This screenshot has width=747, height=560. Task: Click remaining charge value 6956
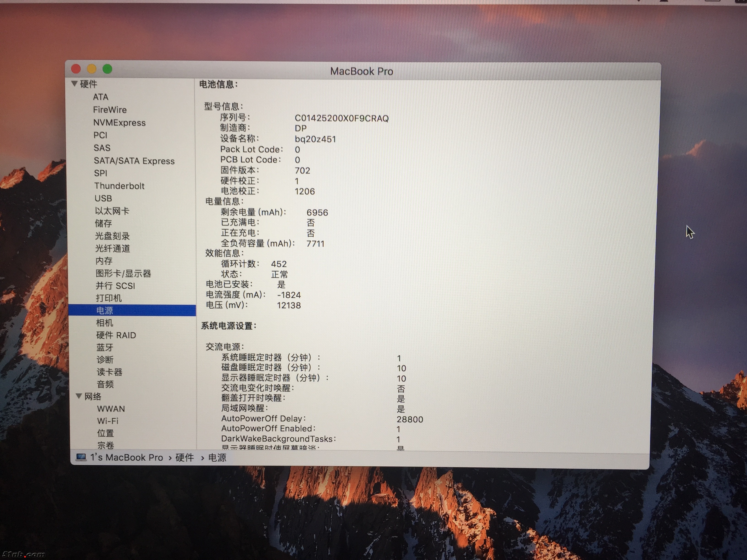click(x=317, y=212)
